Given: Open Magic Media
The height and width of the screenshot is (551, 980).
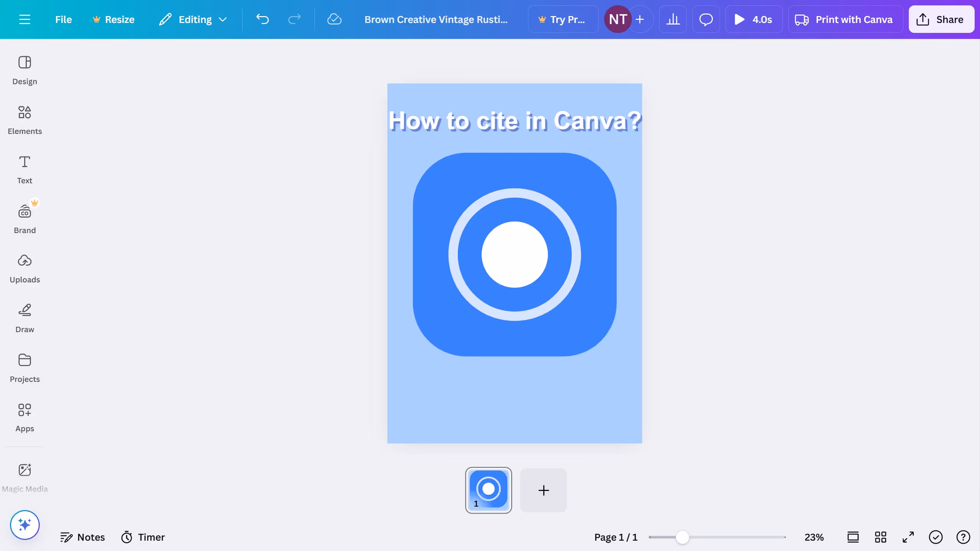Looking at the screenshot, I should pos(24,477).
